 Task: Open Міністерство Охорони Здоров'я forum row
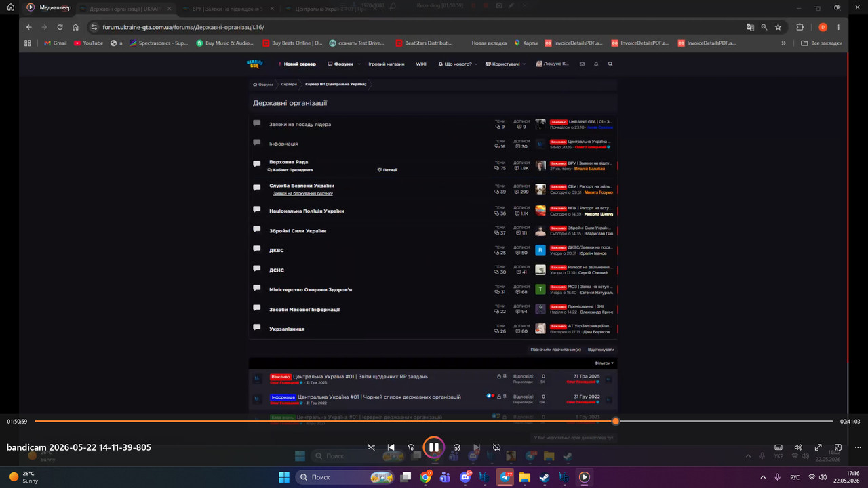[x=434, y=289]
